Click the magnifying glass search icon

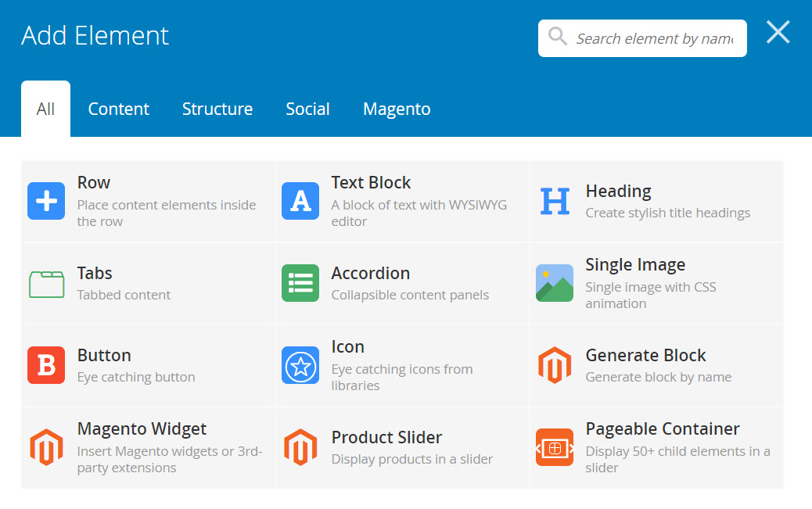point(558,37)
